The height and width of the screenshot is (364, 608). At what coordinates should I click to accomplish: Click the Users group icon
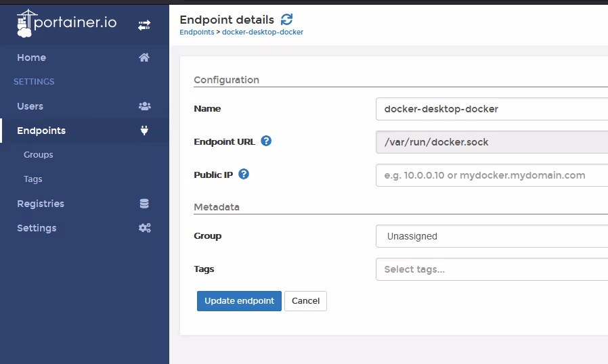click(x=145, y=106)
